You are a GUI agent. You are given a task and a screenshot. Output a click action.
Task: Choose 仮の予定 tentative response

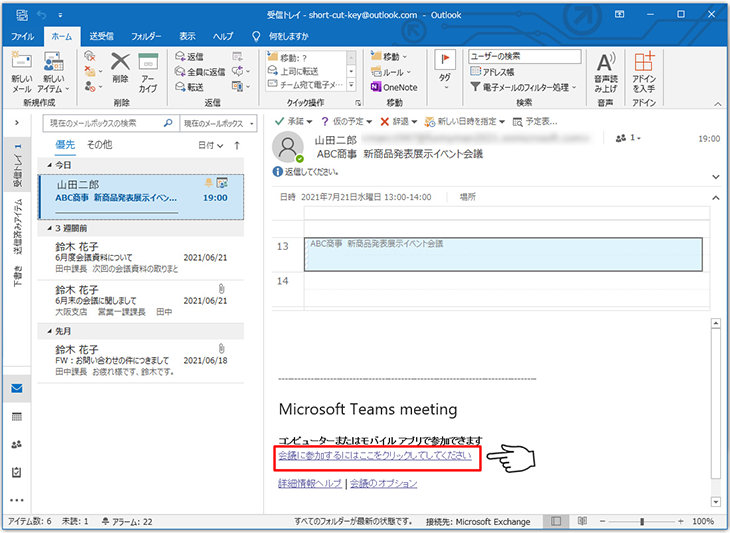pyautogui.click(x=346, y=121)
